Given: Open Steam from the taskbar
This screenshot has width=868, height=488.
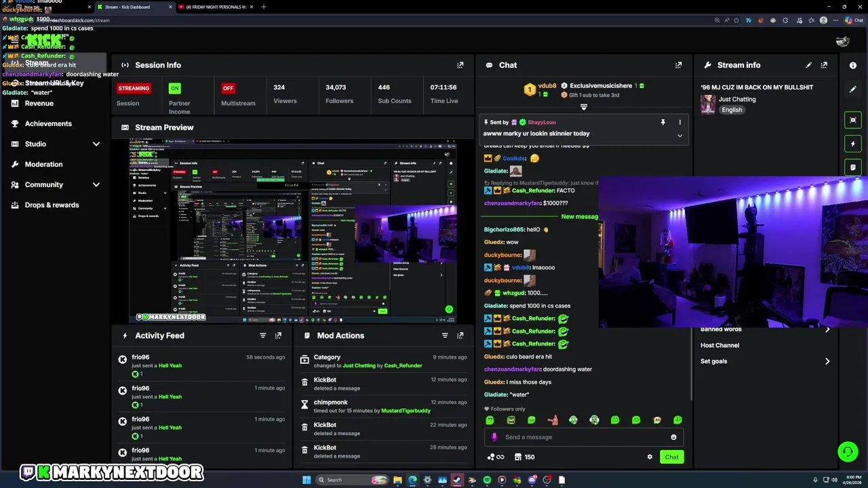Looking at the screenshot, I should tap(457, 480).
